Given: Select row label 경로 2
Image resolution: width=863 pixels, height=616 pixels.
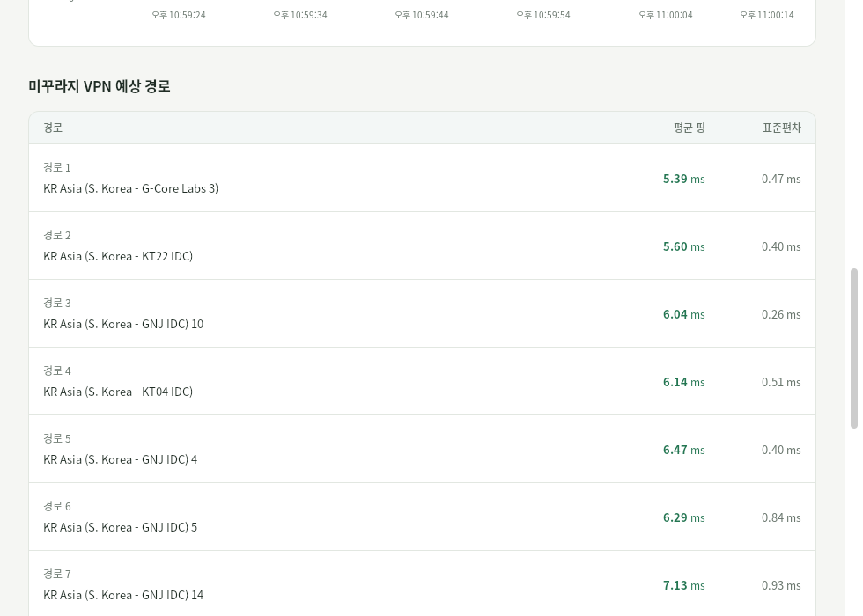Looking at the screenshot, I should pyautogui.click(x=57, y=236).
